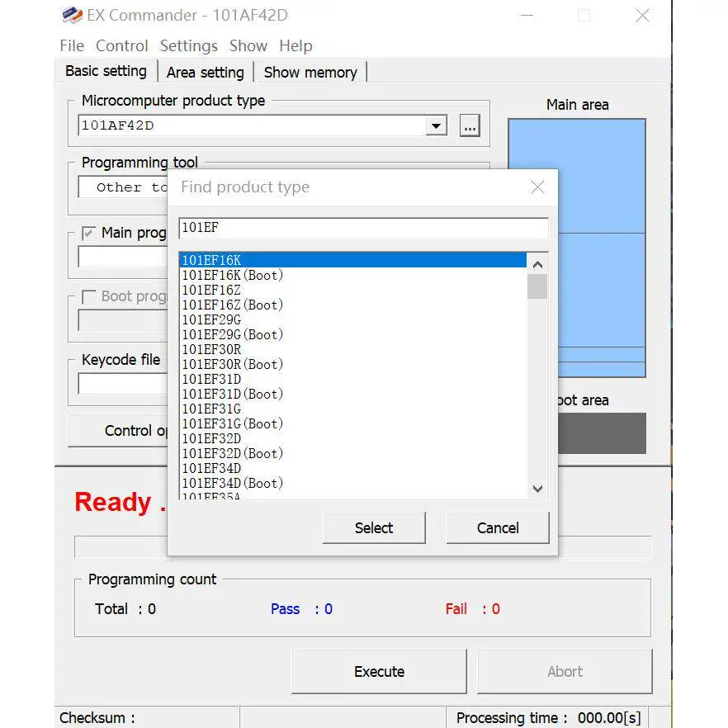This screenshot has width=728, height=728.
Task: Open the File menu
Action: tap(72, 46)
